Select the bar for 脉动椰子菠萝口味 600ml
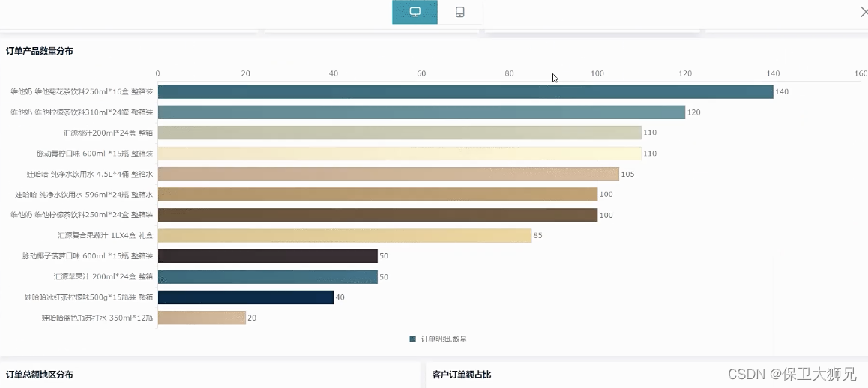Image resolution: width=868 pixels, height=388 pixels. coord(268,256)
